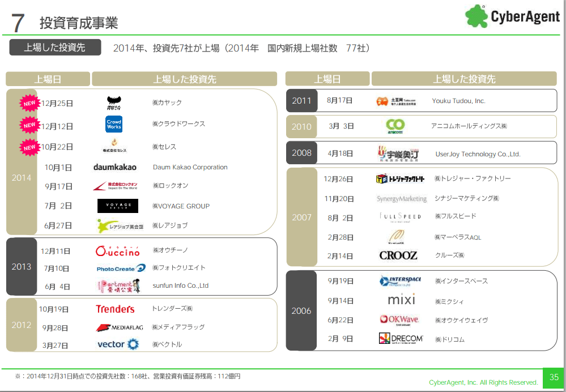Select the CROOZ logo
The height and width of the screenshot is (392, 566).
click(x=398, y=255)
